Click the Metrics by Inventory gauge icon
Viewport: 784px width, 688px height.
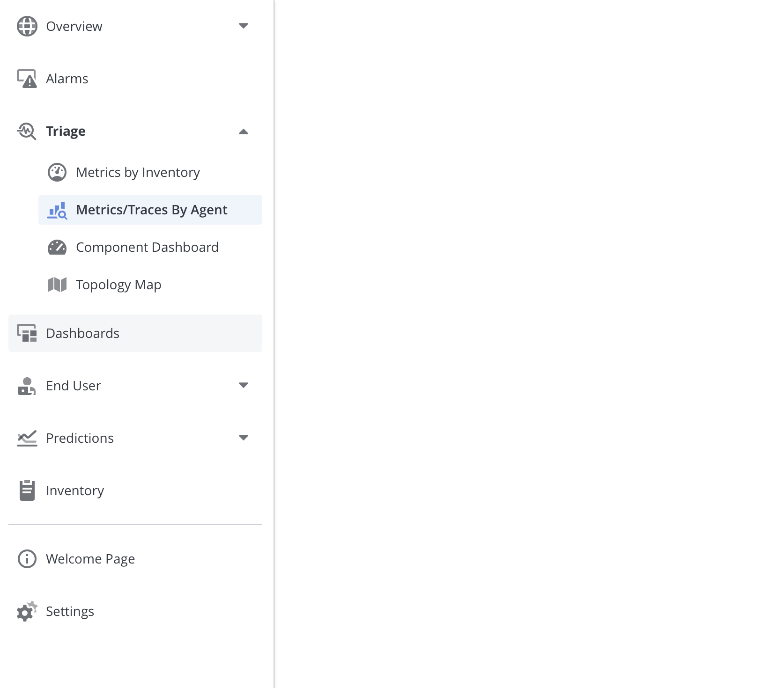[57, 172]
